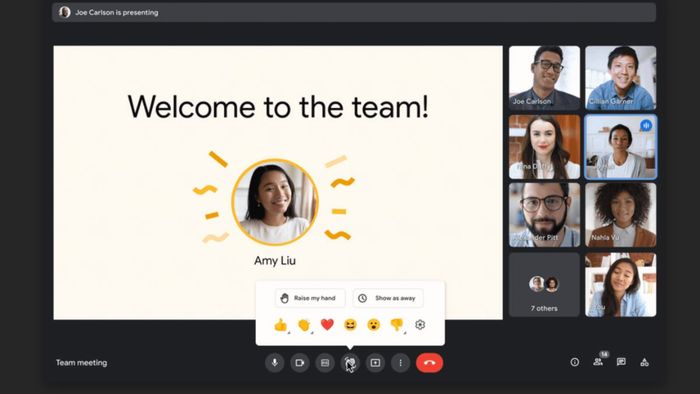This screenshot has width=700, height=394.
Task: Click Amy Liu photo on the slide
Action: 275,202
